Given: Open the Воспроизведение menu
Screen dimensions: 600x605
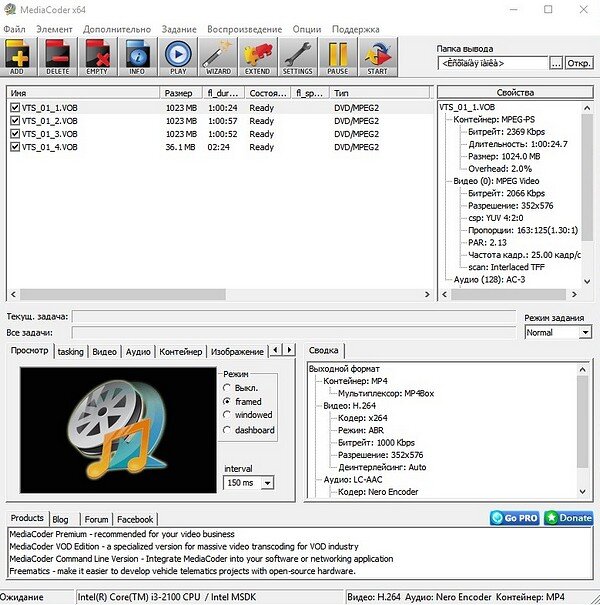Looking at the screenshot, I should pos(245,29).
